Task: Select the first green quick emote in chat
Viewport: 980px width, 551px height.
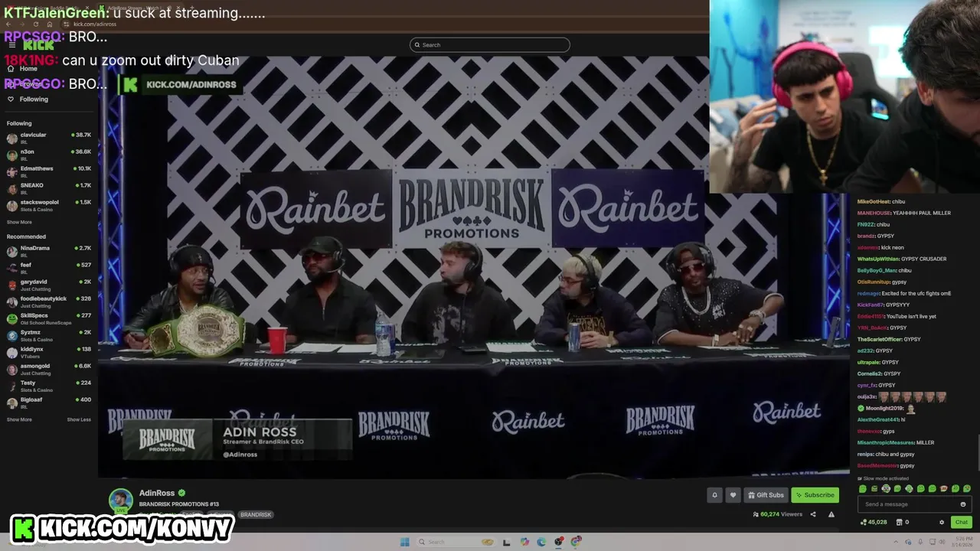Action: pos(863,489)
